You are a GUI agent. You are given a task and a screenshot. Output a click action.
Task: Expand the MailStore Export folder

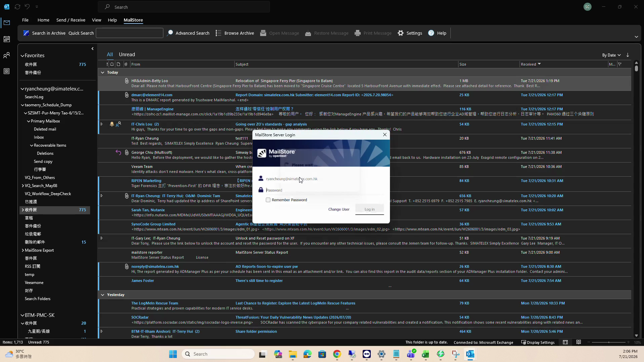(x=23, y=250)
